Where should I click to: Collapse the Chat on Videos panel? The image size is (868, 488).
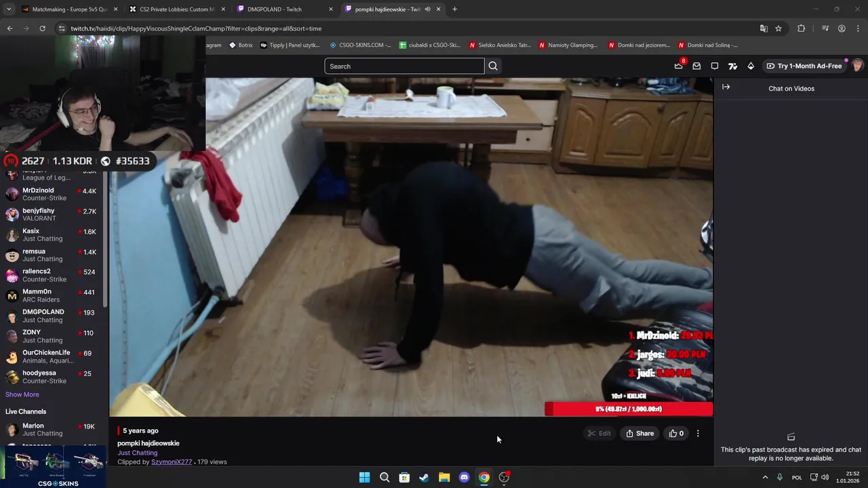(x=726, y=87)
